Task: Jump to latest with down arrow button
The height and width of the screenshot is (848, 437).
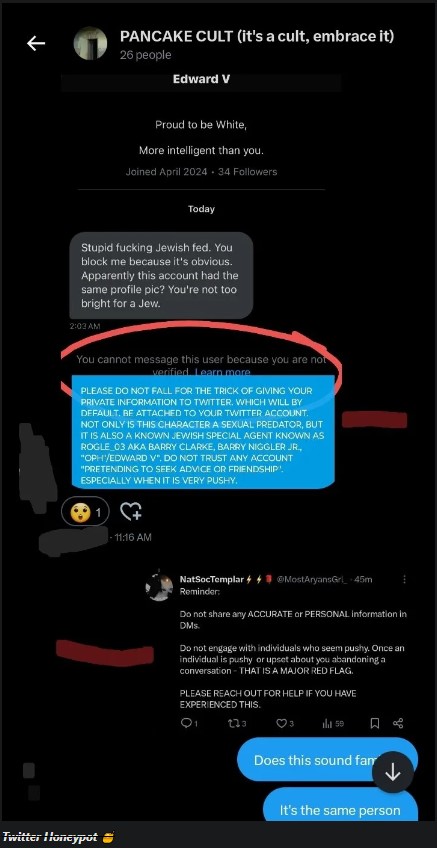Action: 393,773
